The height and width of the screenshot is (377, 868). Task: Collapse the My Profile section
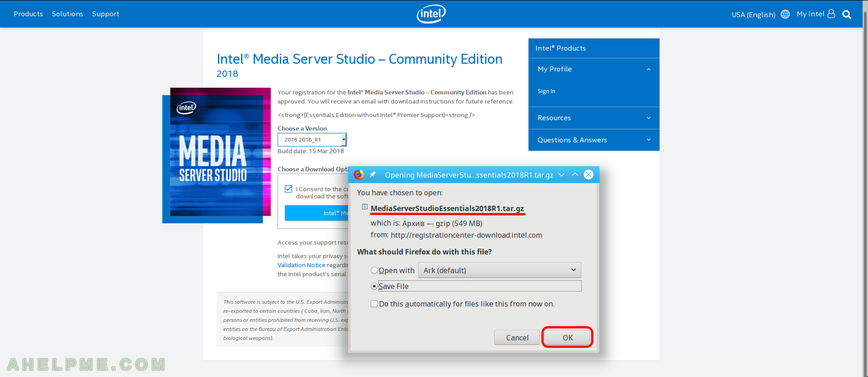tap(594, 69)
